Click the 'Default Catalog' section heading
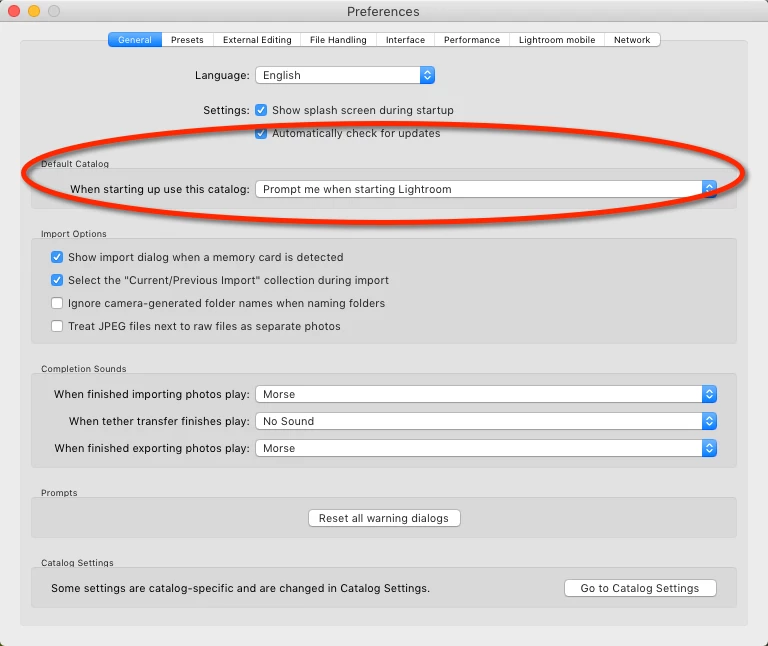Viewport: 768px width, 646px height. tap(75, 164)
